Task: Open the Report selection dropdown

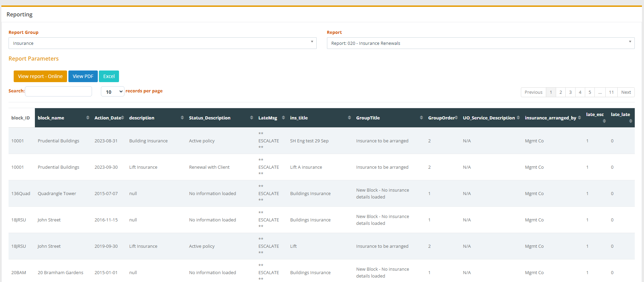Action: click(x=481, y=43)
